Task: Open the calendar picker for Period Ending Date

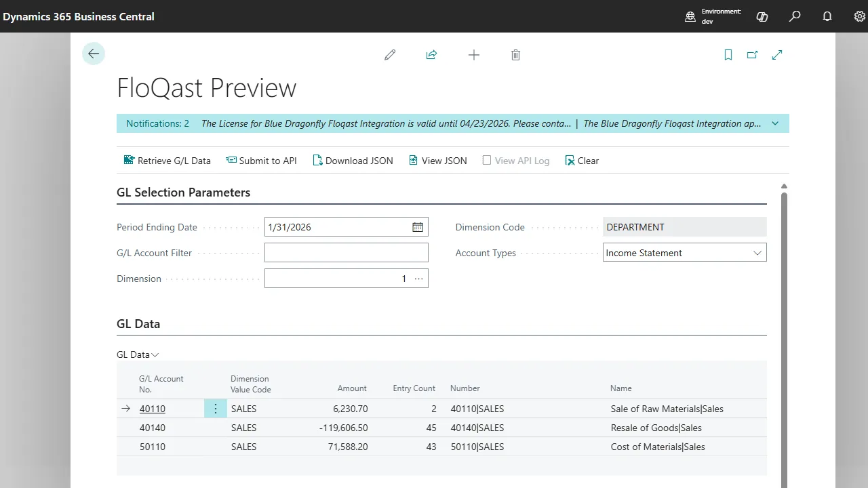Action: point(418,227)
